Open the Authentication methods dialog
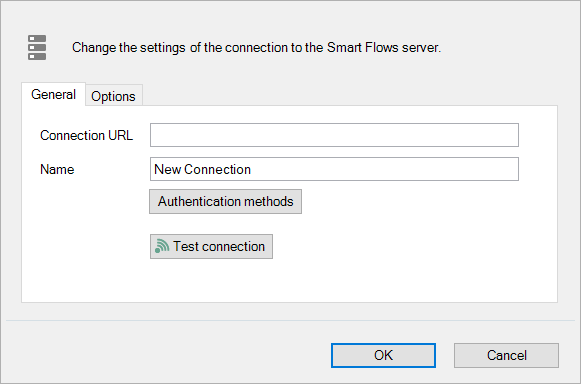 pyautogui.click(x=225, y=202)
